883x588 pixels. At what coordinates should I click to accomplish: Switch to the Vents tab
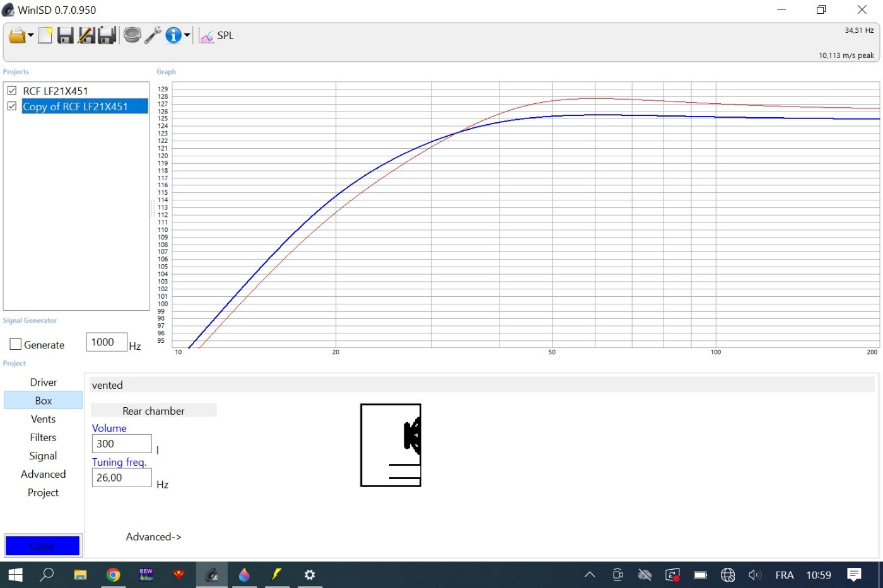point(43,419)
